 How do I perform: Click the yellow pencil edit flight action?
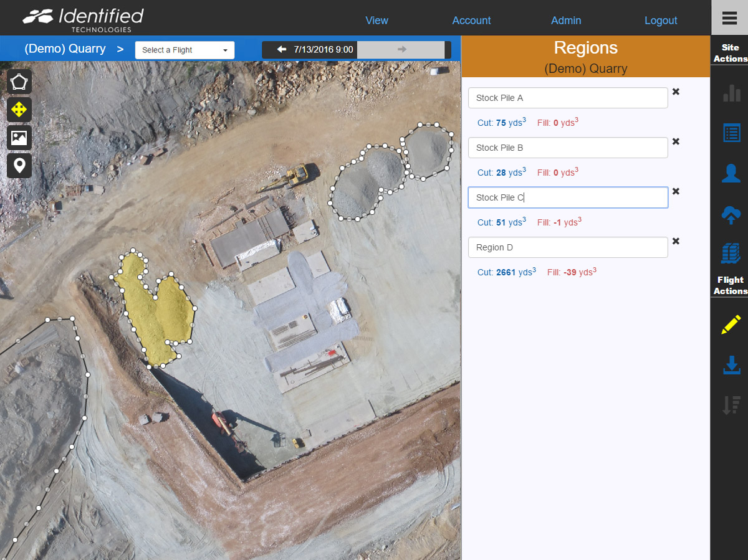[731, 325]
